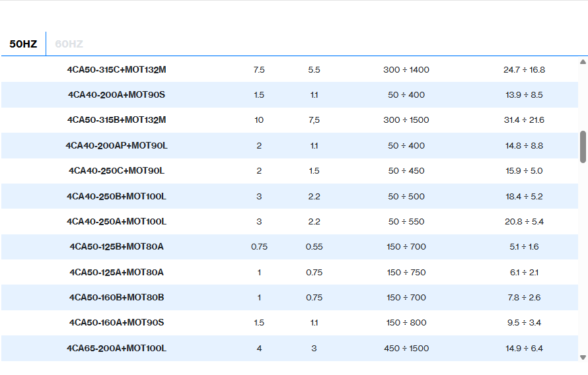
Task: Click the 300 ÷ 1400 flow range cell
Action: coord(406,69)
